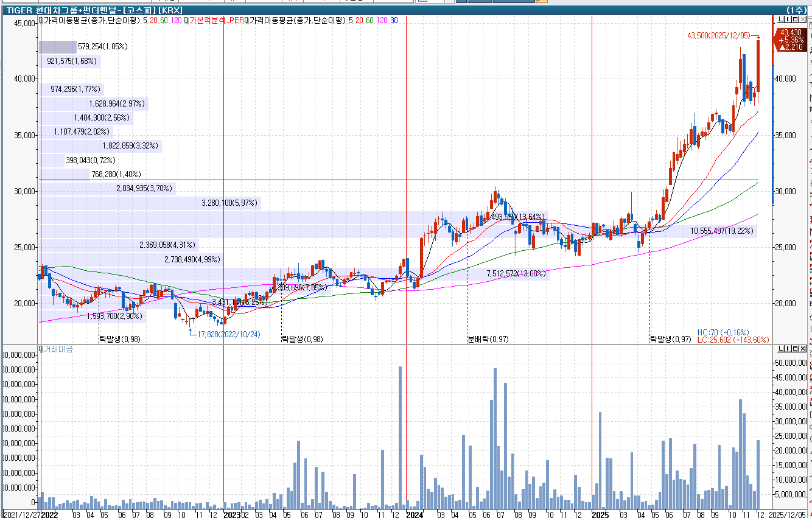The image size is (812, 518).
Task: Click the 50,000,000 volume axis label
Action: pos(793,363)
